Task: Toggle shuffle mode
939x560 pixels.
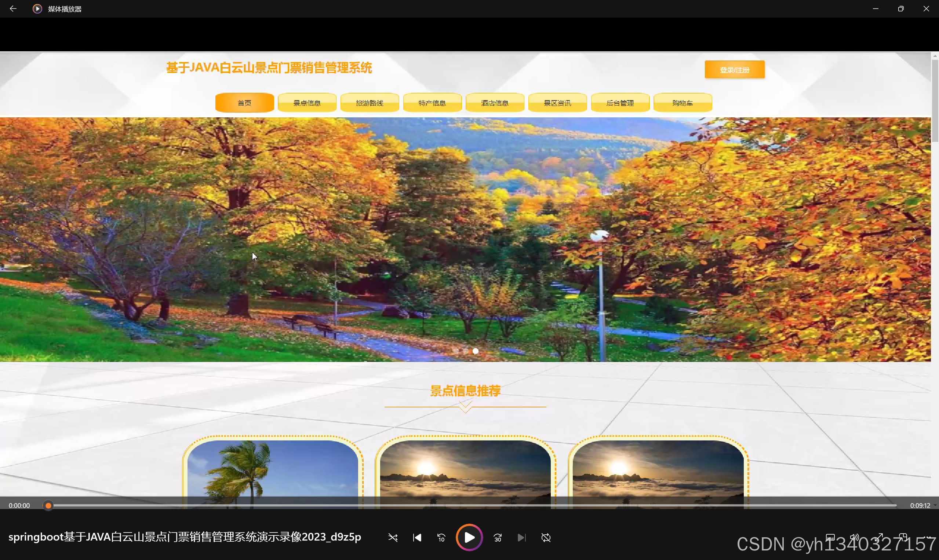Action: 393,537
